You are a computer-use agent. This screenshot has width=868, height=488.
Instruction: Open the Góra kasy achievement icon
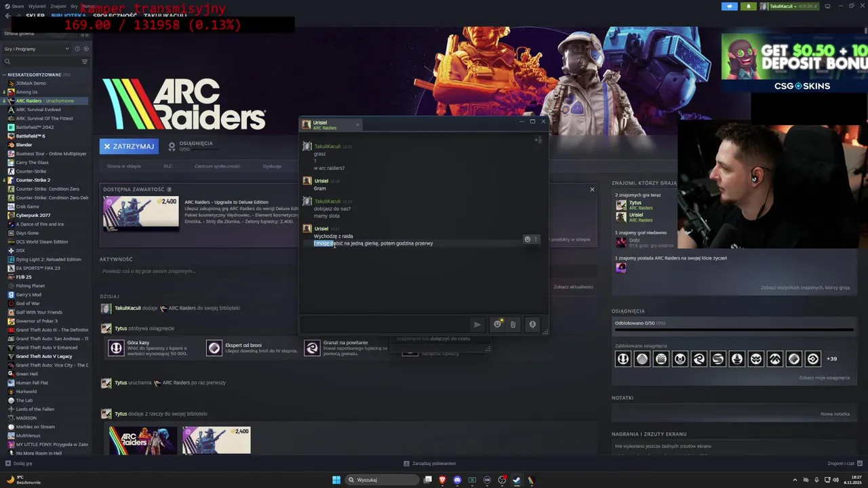pyautogui.click(x=116, y=348)
